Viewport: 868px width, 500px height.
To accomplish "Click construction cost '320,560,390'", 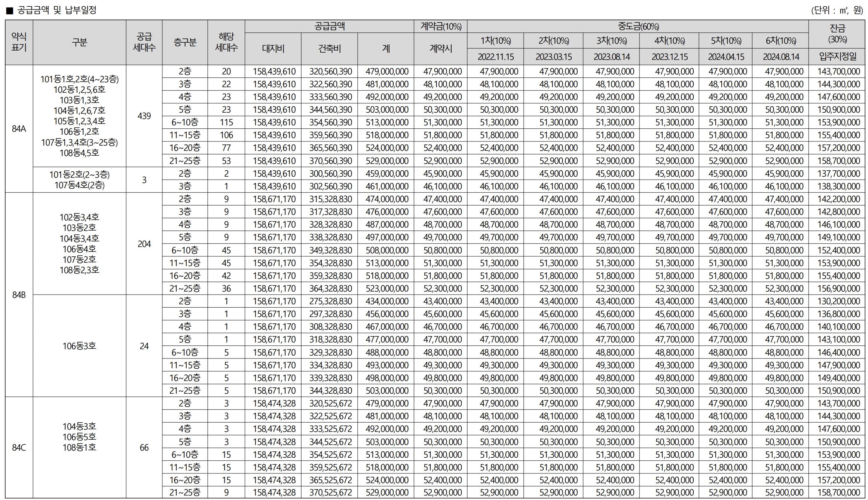I will [330, 71].
